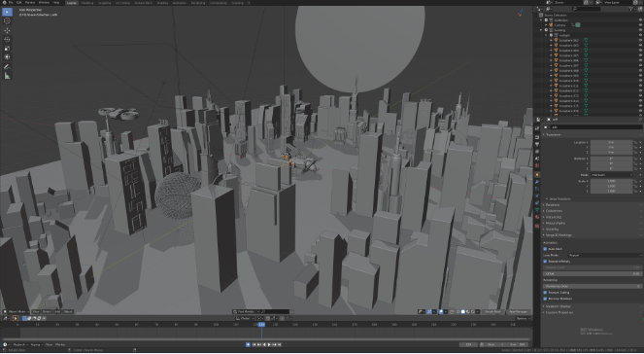The width and height of the screenshot is (644, 354).
Task: Click the Location X value field
Action: point(612,142)
